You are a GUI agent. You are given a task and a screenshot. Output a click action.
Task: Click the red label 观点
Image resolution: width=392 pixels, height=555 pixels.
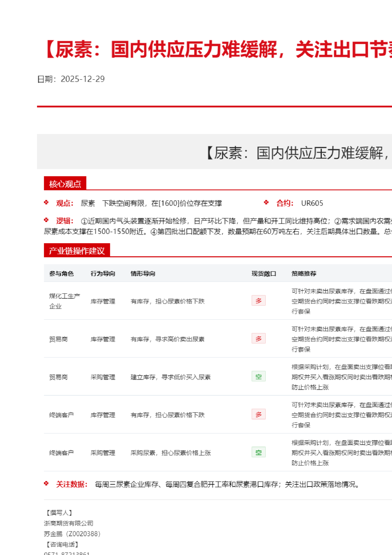click(x=65, y=203)
